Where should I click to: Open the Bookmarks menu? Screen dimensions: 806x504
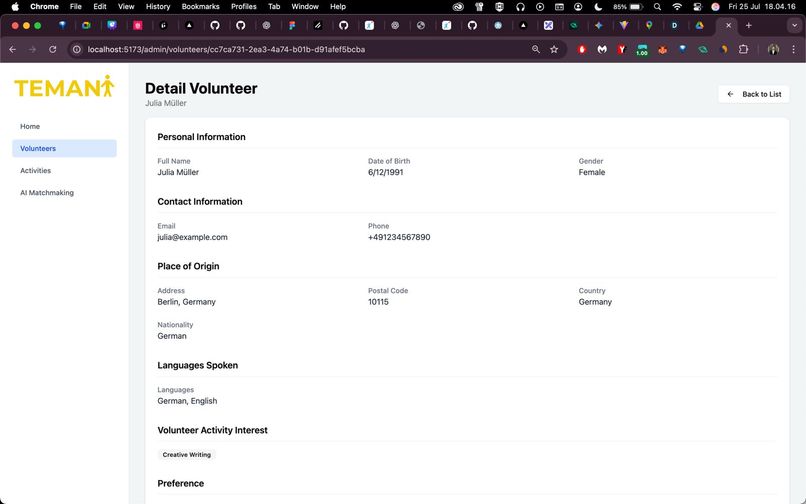[200, 7]
